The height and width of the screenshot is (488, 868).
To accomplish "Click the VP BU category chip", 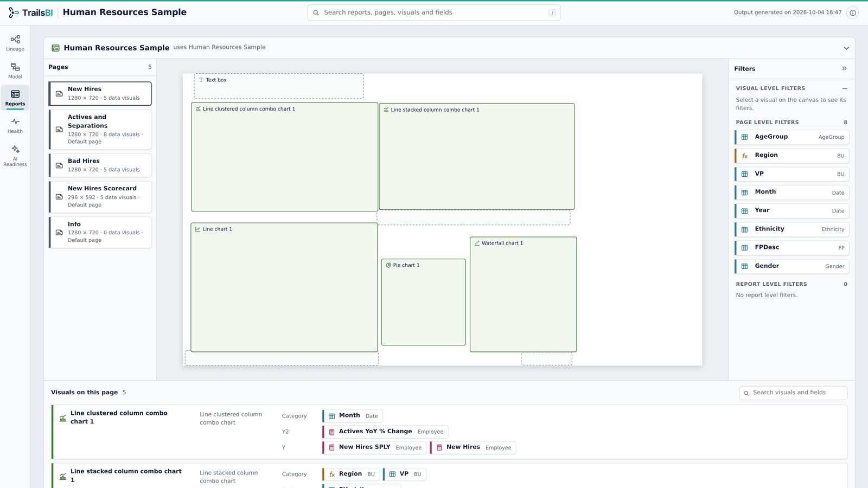I will coord(405,474).
